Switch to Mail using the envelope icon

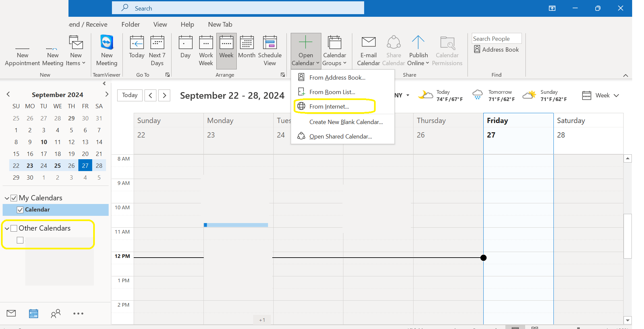pos(11,314)
